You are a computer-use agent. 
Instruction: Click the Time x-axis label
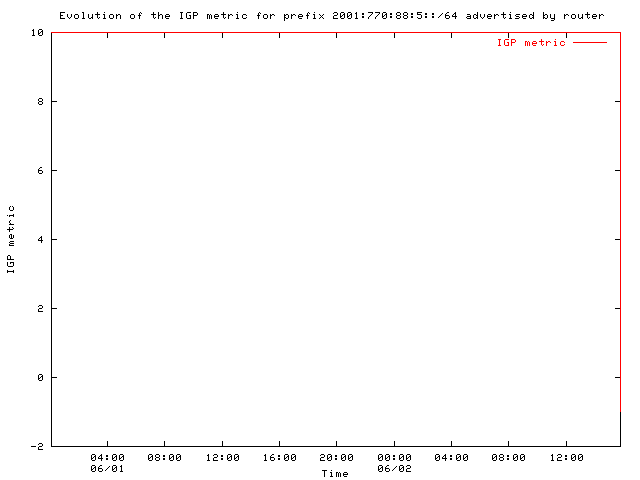[335, 473]
